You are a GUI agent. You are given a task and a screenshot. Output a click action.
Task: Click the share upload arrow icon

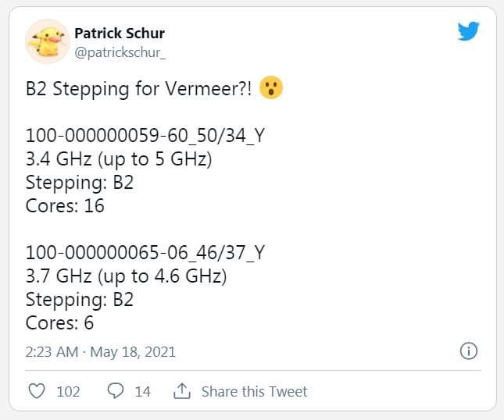[x=182, y=391]
